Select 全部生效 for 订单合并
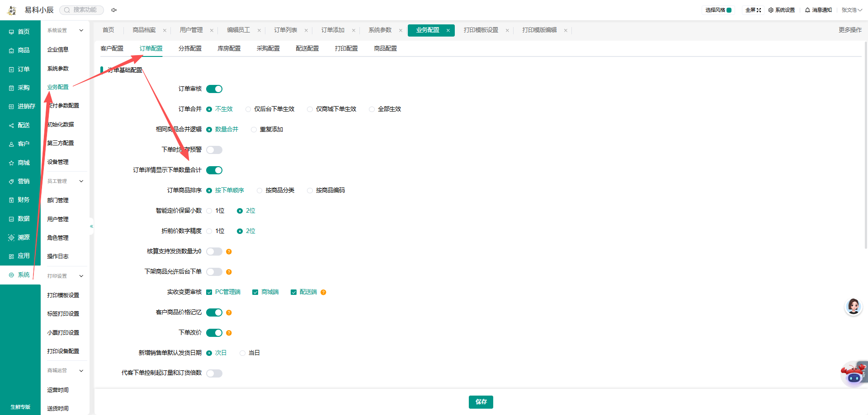The height and width of the screenshot is (415, 868). tap(385, 109)
